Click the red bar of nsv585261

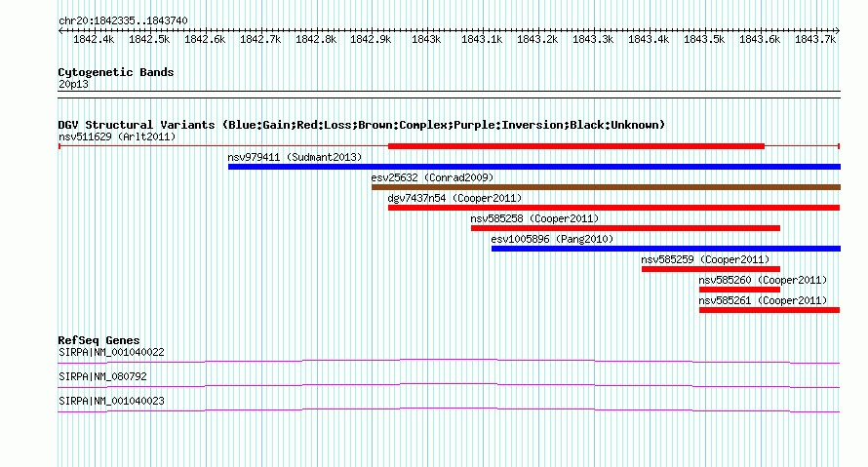[769, 310]
